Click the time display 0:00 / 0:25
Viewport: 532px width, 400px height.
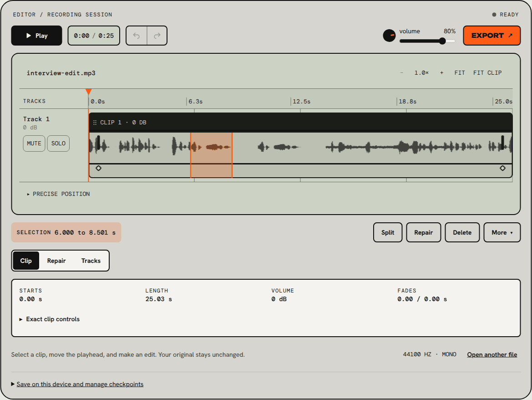[x=94, y=36]
